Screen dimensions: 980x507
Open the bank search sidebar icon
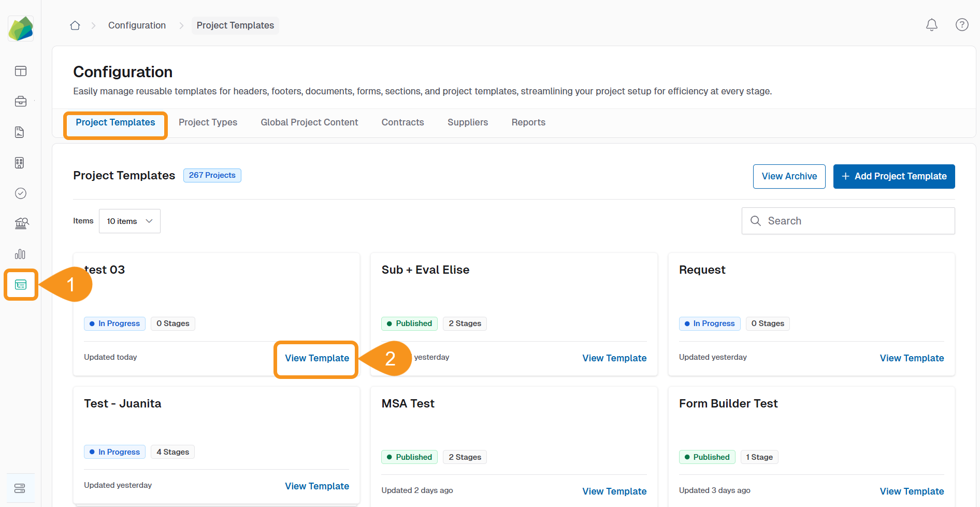20,223
